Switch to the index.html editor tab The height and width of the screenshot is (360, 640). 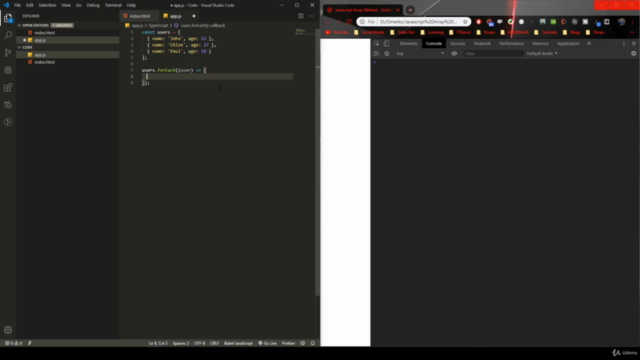138,16
